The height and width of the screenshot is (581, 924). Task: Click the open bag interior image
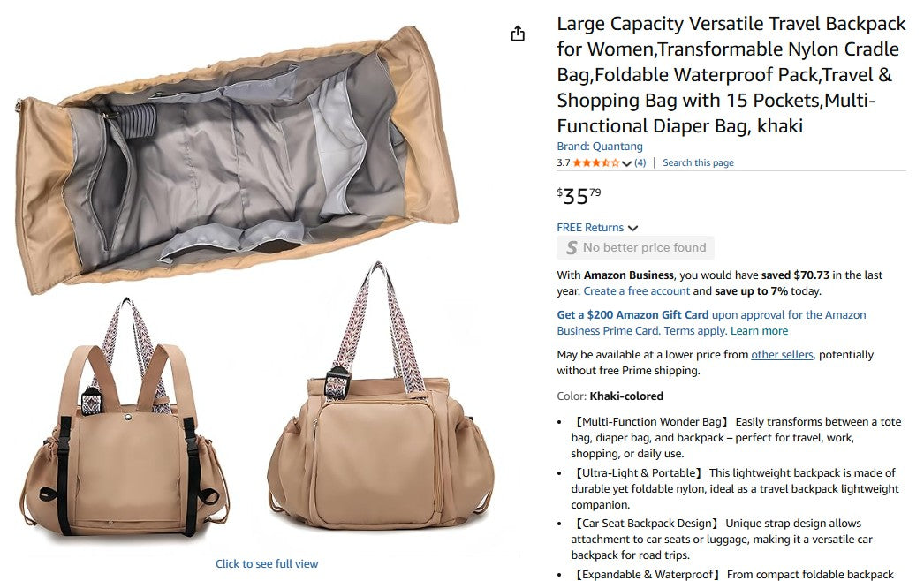click(x=237, y=160)
